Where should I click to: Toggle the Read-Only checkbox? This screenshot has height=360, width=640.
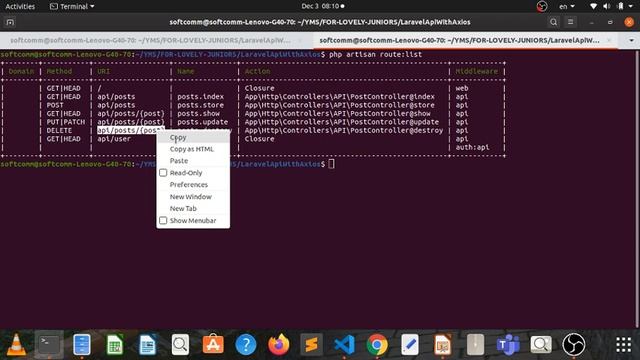point(163,173)
